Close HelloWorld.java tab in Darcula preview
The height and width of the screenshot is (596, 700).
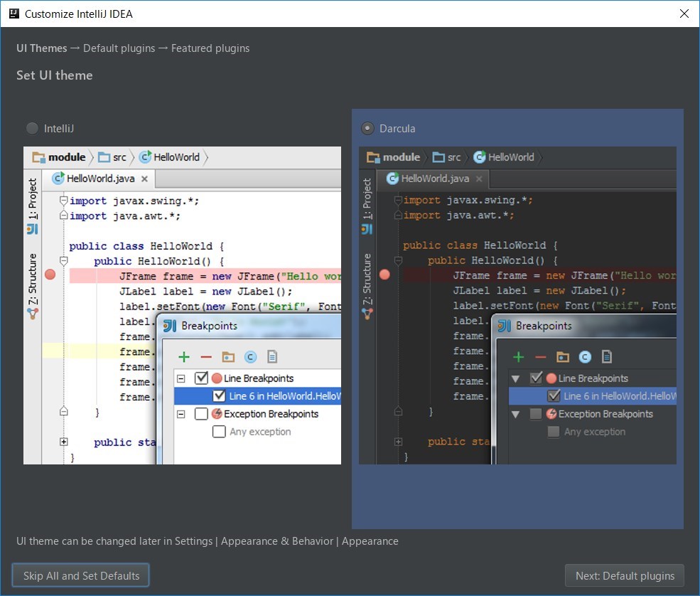point(479,179)
